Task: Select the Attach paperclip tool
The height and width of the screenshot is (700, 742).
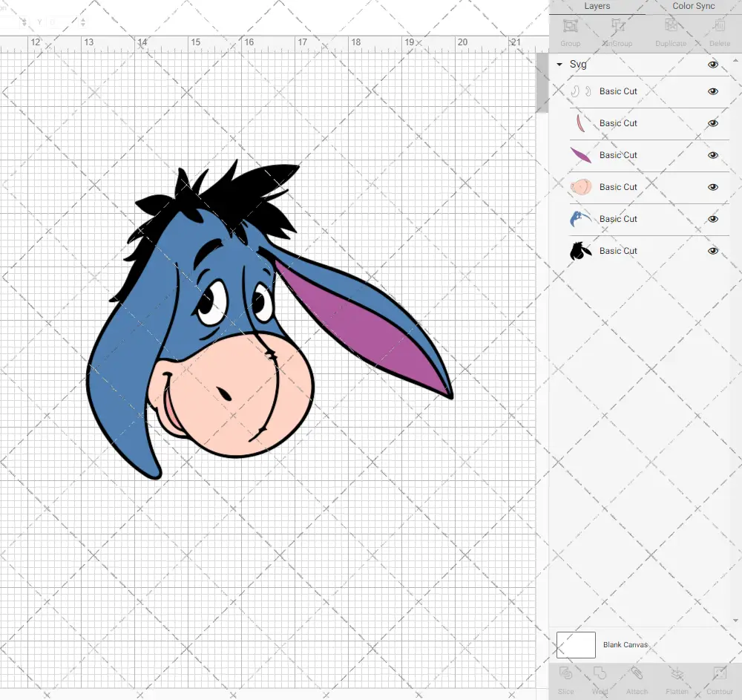Action: click(637, 673)
